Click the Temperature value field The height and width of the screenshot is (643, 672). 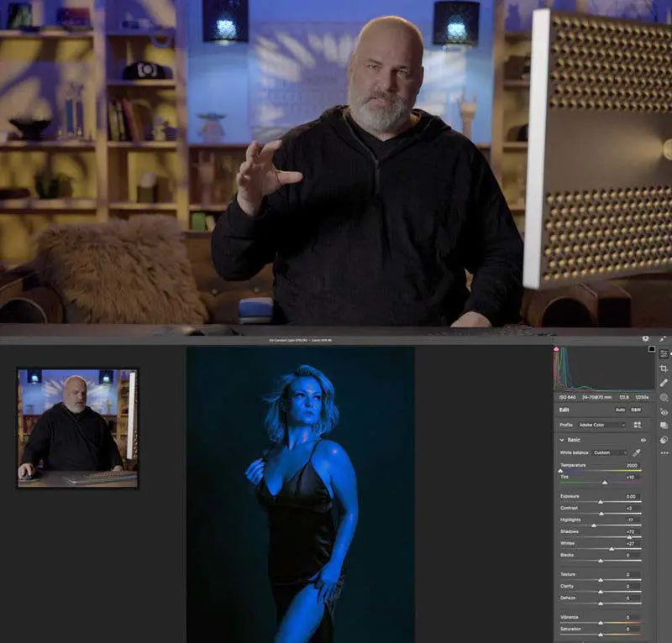[x=630, y=465]
